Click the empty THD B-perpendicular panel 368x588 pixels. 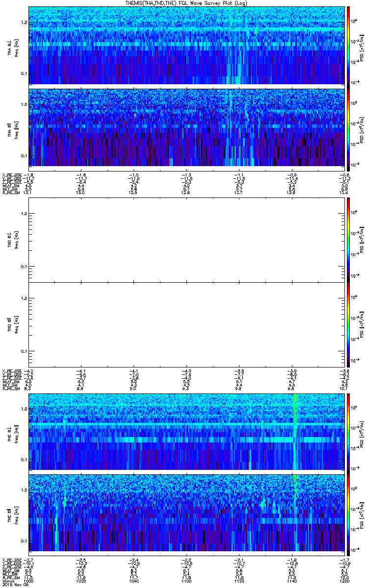186,240
